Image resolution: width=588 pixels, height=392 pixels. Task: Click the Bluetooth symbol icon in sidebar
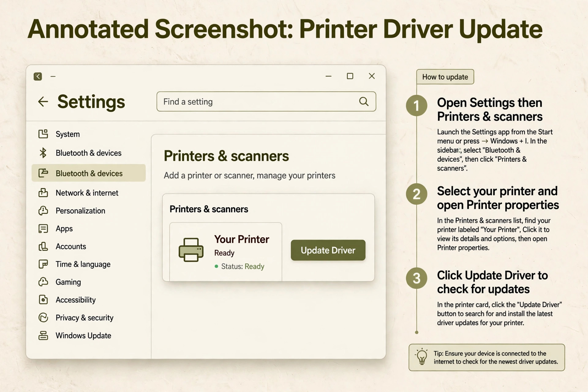tap(43, 153)
